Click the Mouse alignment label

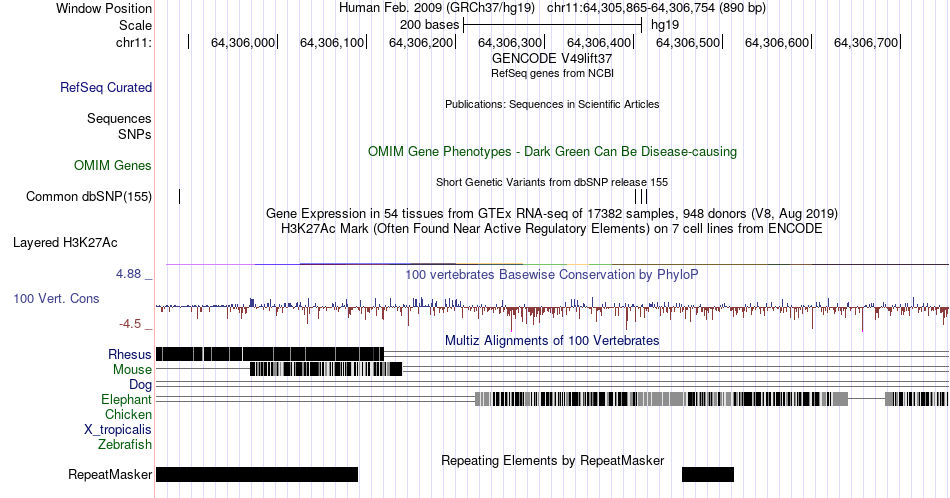point(132,370)
